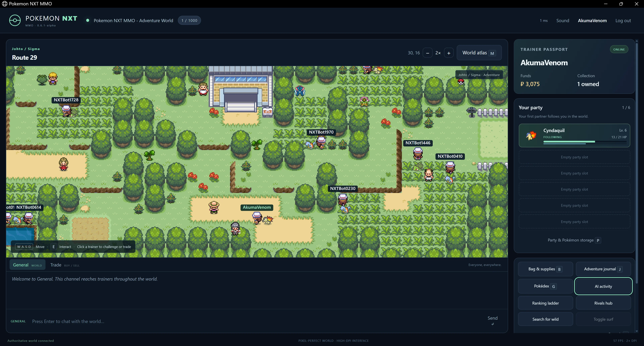644x346 pixels.
Task: Open the World atlas
Action: pyautogui.click(x=479, y=53)
